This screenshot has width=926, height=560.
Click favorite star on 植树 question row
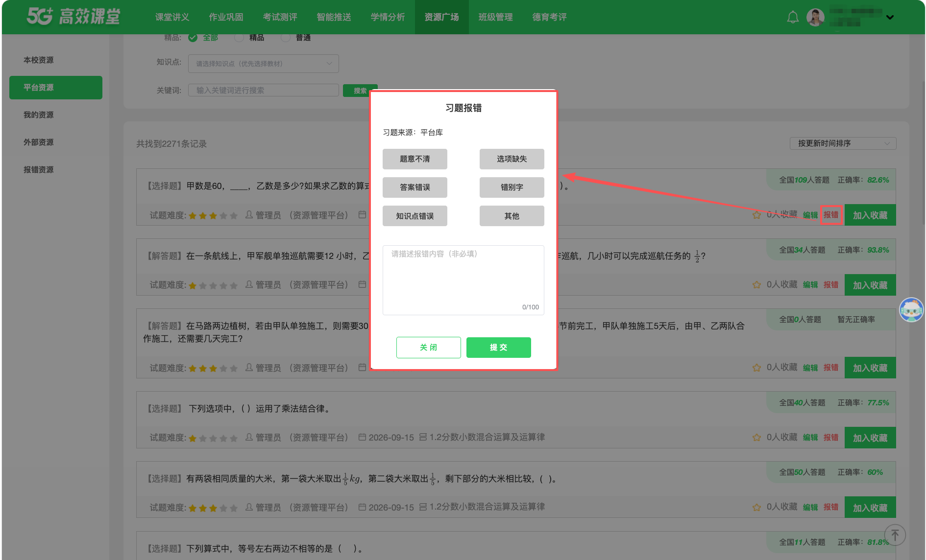click(756, 368)
